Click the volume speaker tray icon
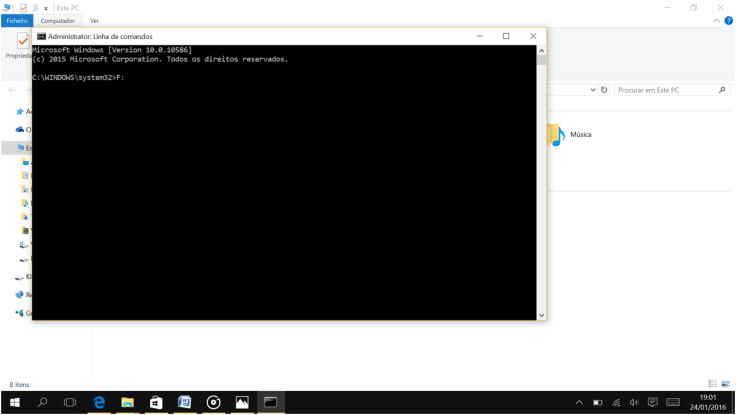The height and width of the screenshot is (415, 736). (634, 402)
